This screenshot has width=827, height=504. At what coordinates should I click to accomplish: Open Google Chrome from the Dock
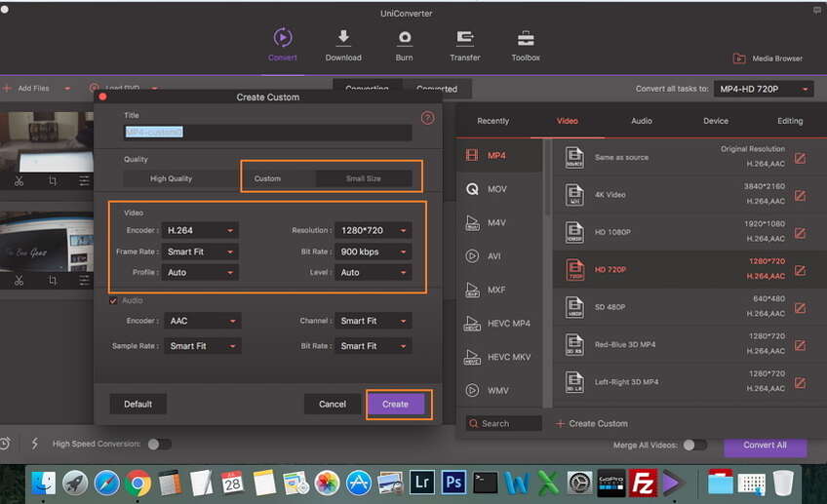click(x=138, y=483)
